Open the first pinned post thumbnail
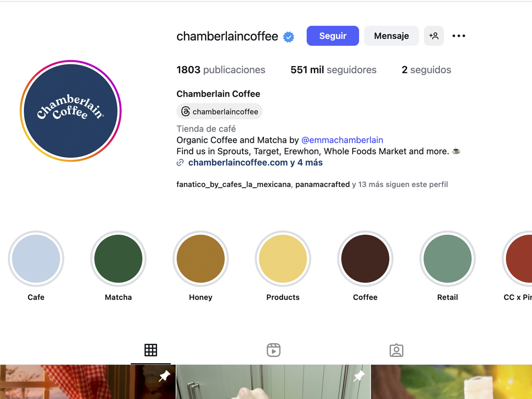 (x=88, y=382)
